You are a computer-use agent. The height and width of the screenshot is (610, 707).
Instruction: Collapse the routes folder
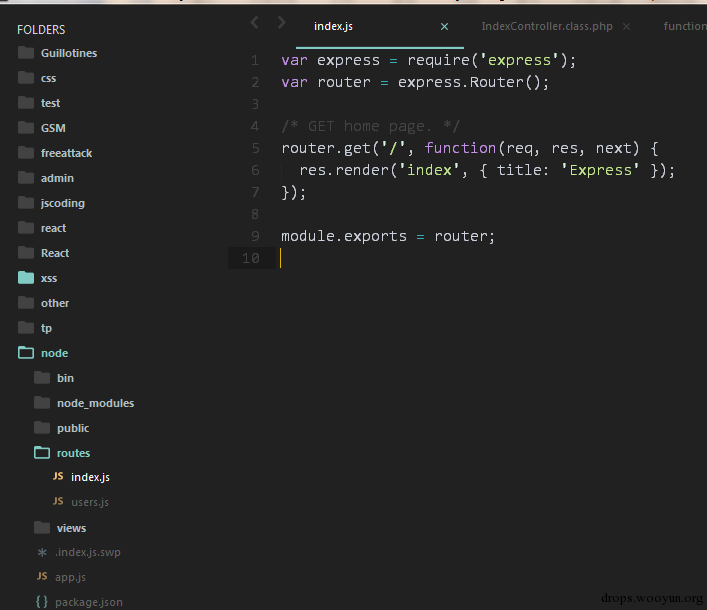click(x=42, y=452)
